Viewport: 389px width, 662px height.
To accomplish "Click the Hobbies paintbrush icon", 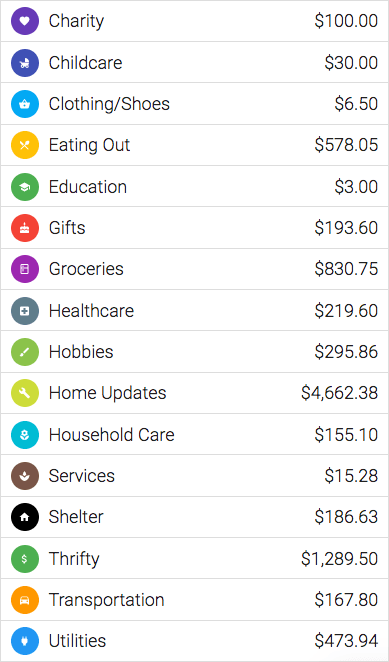I will pos(25,352).
